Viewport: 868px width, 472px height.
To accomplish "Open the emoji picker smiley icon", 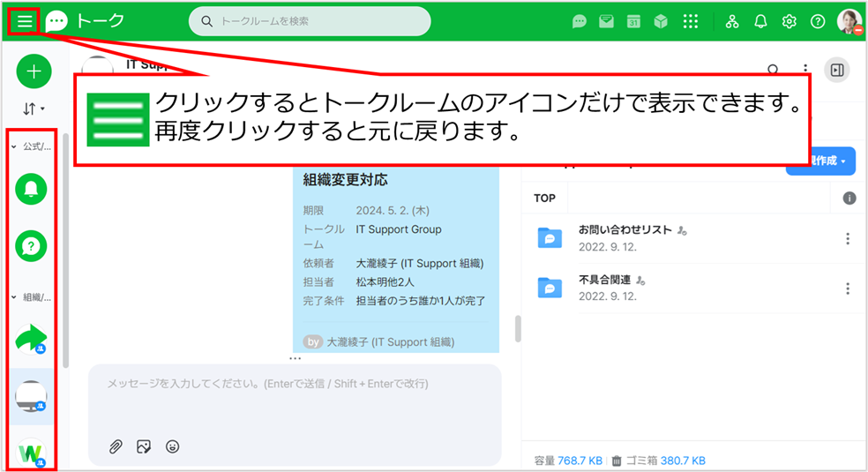I will (173, 446).
